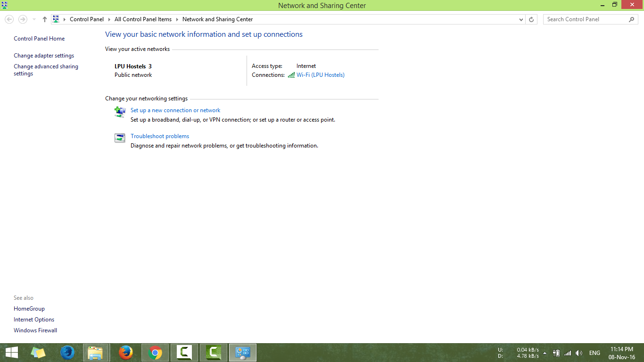
Task: Open Windows Firewall under See also
Action: pos(35,330)
